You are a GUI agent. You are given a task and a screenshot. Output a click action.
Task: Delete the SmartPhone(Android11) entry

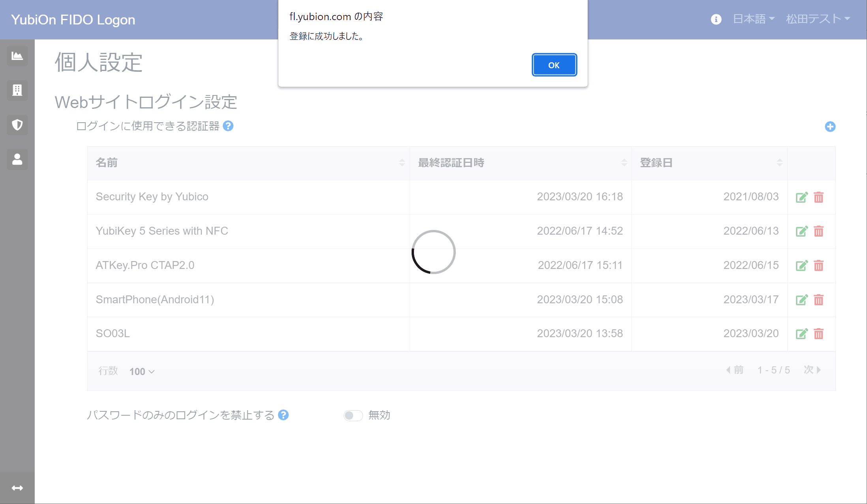[819, 300]
